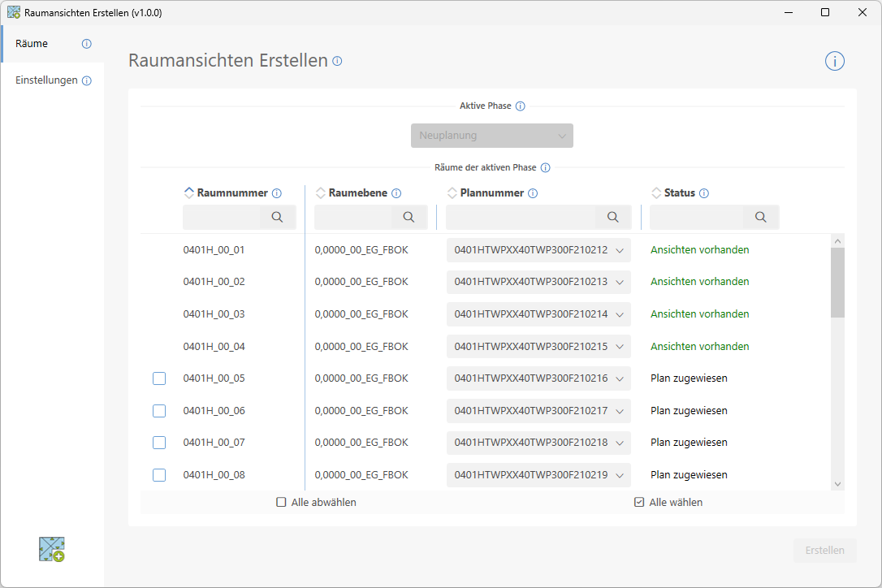This screenshot has height=588, width=882.
Task: Toggle the Alle abwählen checkbox
Action: (282, 503)
